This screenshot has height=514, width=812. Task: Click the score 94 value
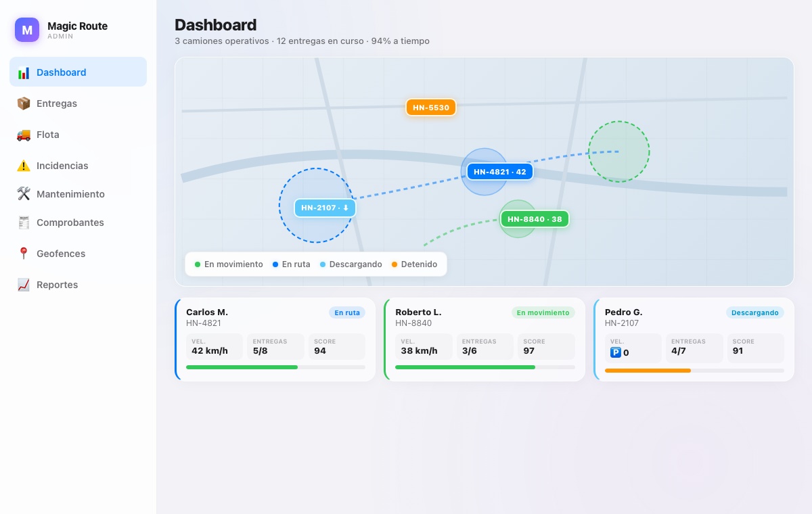[x=320, y=351]
